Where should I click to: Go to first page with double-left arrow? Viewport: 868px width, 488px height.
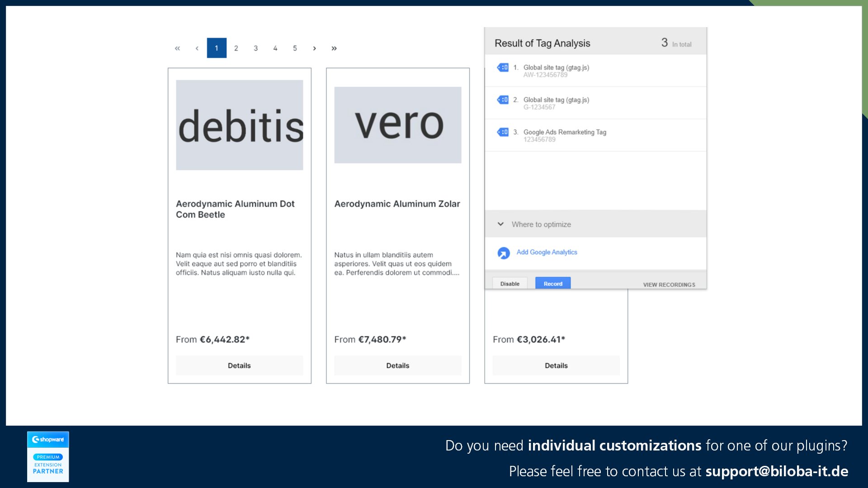[x=177, y=48]
